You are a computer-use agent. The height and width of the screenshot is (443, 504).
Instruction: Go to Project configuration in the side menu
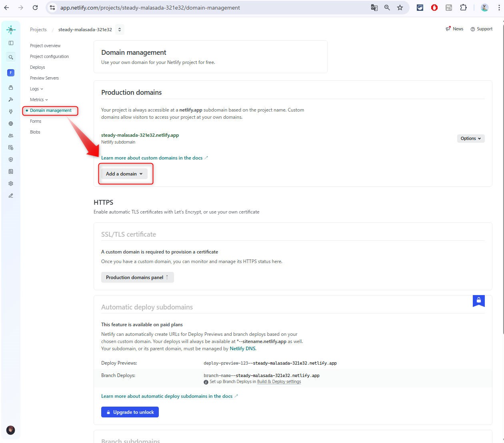[49, 56]
